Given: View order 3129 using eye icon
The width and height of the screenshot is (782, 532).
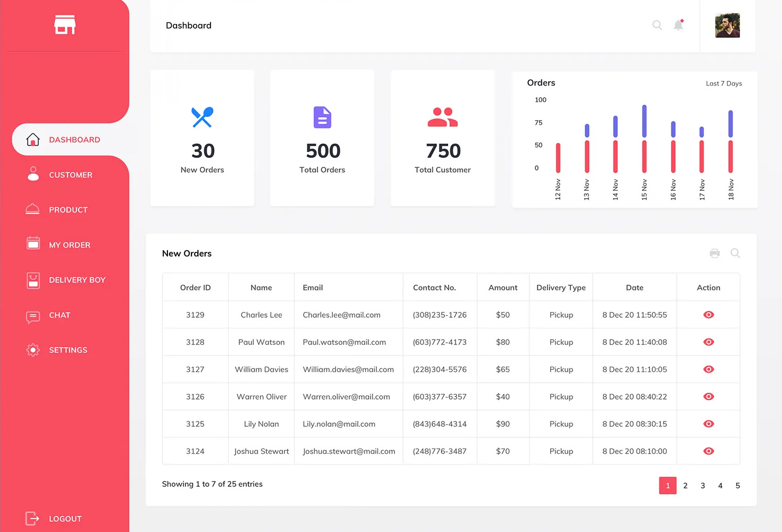Looking at the screenshot, I should click(709, 315).
